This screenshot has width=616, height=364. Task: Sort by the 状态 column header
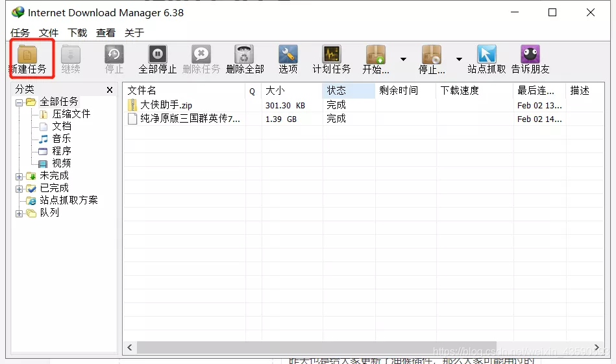click(349, 91)
